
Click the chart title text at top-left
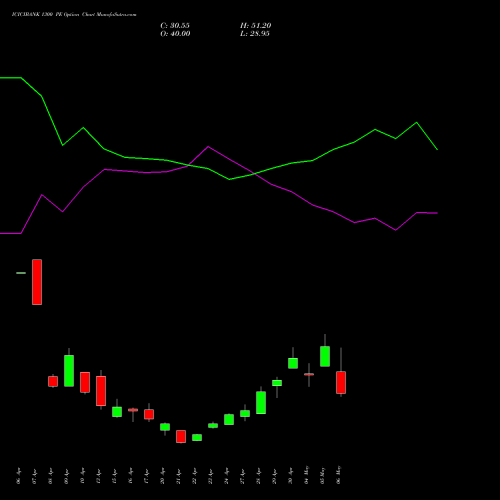point(74,15)
